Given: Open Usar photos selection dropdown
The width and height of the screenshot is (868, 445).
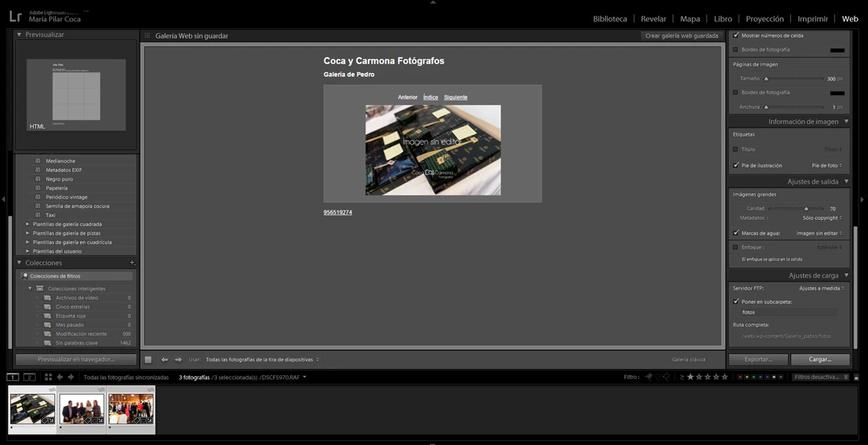Looking at the screenshot, I should [263, 359].
